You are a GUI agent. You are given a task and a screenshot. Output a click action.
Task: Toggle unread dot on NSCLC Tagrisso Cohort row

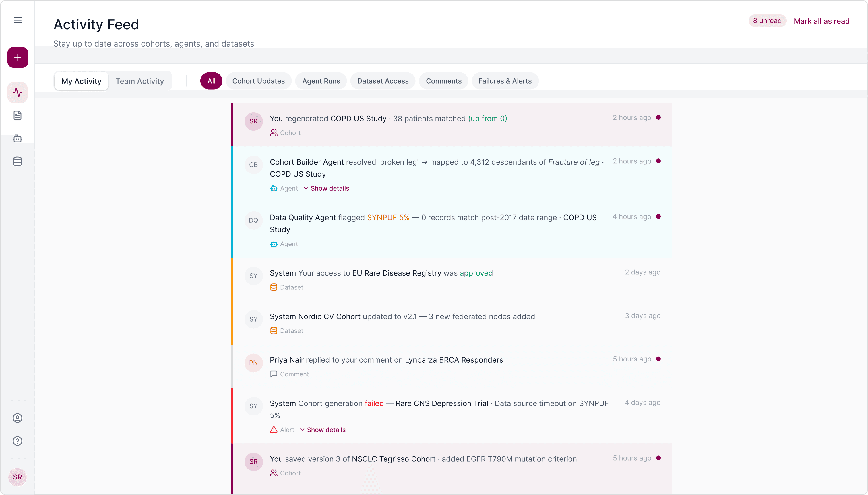click(658, 458)
